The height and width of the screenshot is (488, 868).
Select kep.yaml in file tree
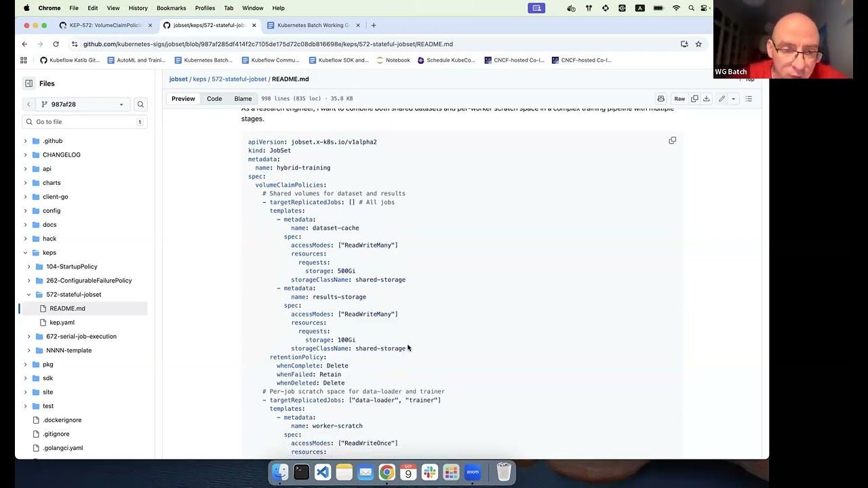tap(62, 323)
